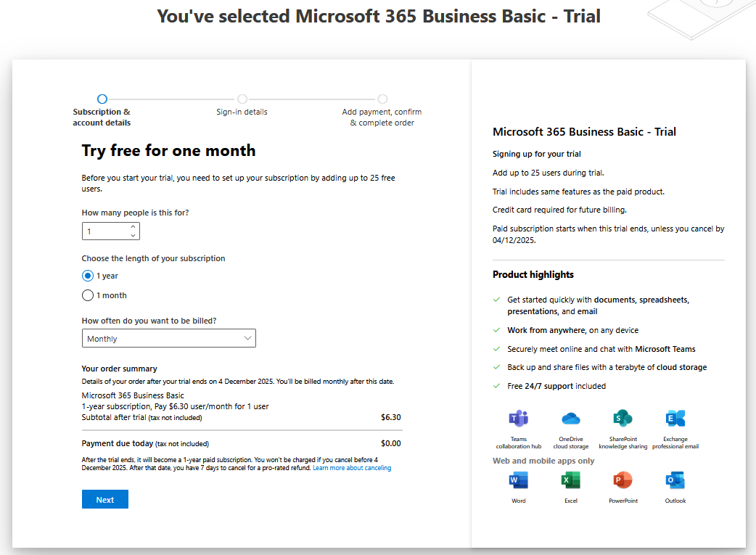Image resolution: width=756 pixels, height=555 pixels.
Task: Go to the Sign-in details step
Action: click(242, 99)
